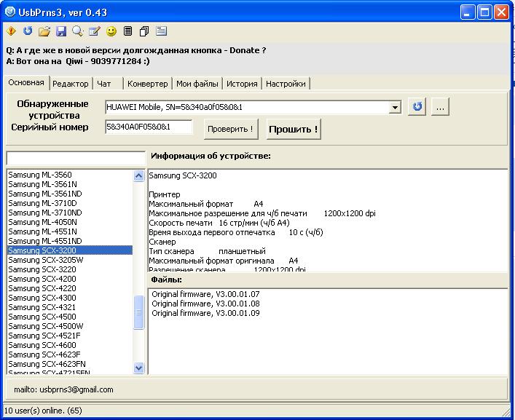Open file using the folder toolbar icon
This screenshot has width=515, height=420.
pos(44,31)
